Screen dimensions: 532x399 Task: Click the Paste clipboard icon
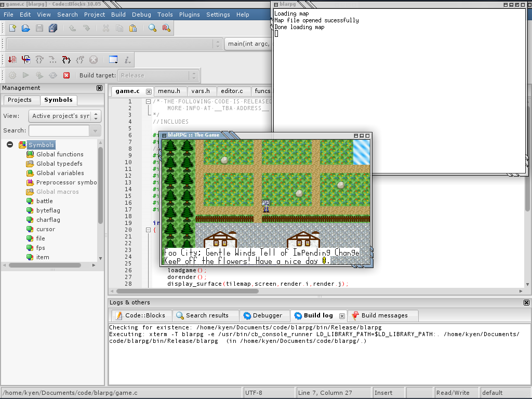(134, 28)
